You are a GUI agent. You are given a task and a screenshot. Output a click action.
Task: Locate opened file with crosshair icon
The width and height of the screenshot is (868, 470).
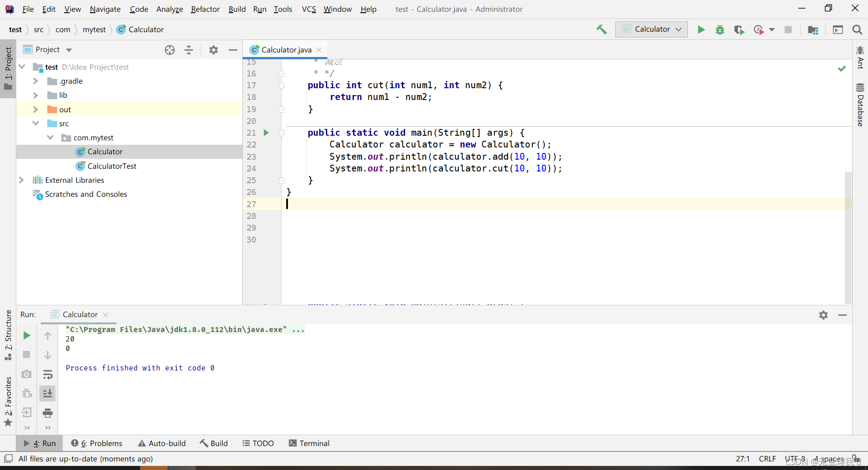pyautogui.click(x=170, y=50)
